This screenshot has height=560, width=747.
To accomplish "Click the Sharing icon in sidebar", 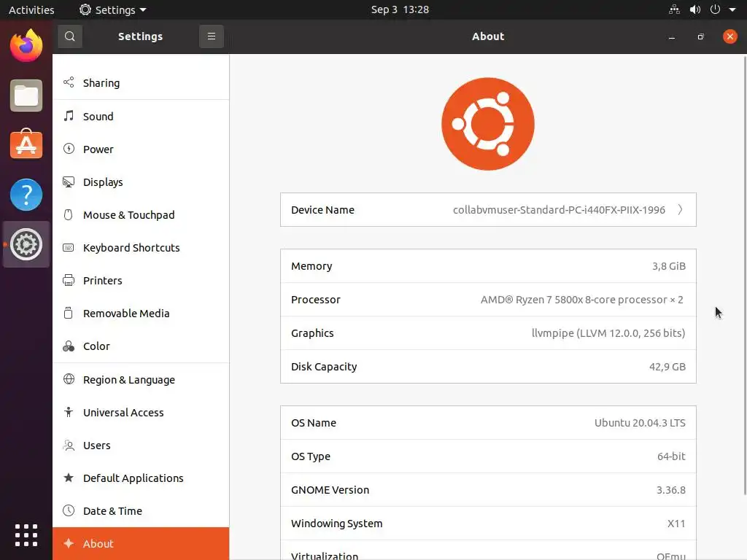I will pos(69,82).
